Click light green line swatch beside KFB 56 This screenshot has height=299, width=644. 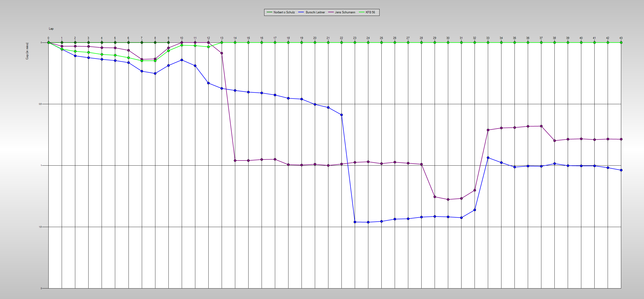(x=362, y=12)
